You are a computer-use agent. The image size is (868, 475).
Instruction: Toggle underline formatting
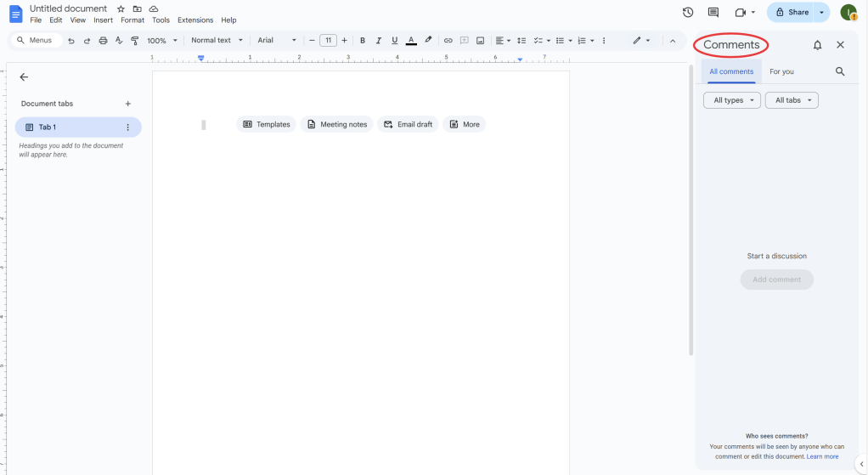coord(395,41)
